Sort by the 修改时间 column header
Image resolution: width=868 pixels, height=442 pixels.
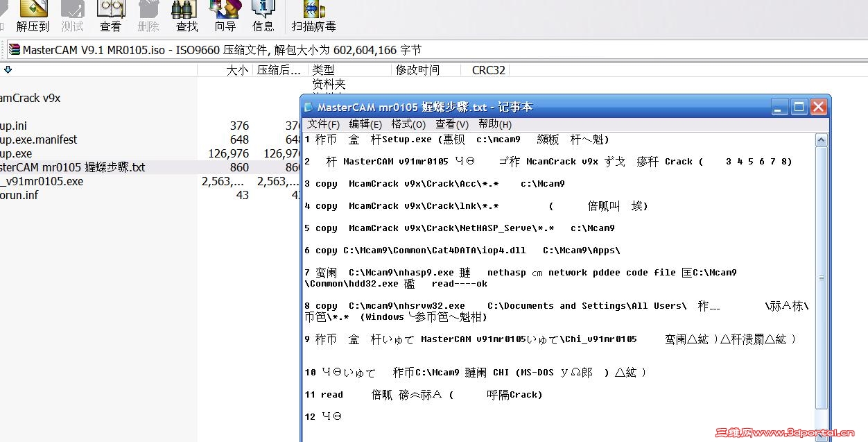click(x=426, y=70)
